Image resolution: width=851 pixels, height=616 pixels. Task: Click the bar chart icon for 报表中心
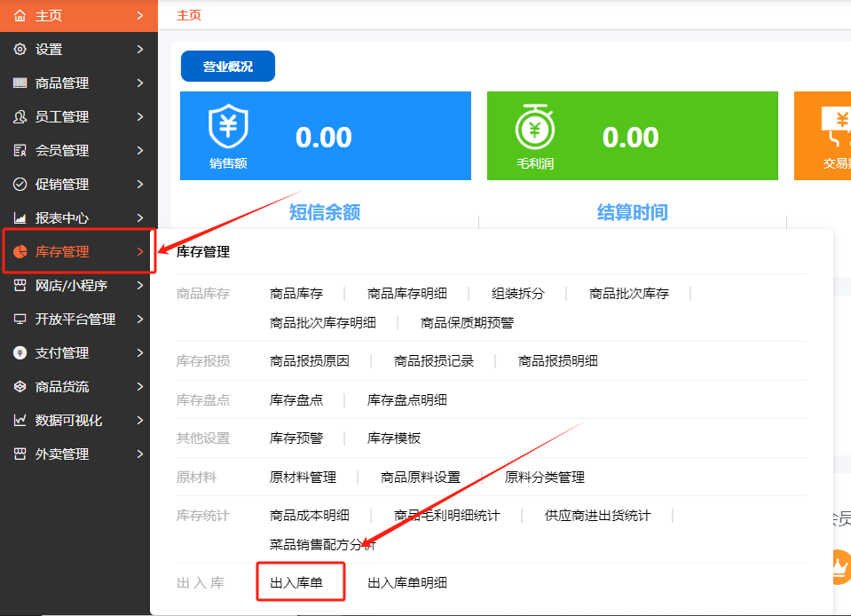20,218
